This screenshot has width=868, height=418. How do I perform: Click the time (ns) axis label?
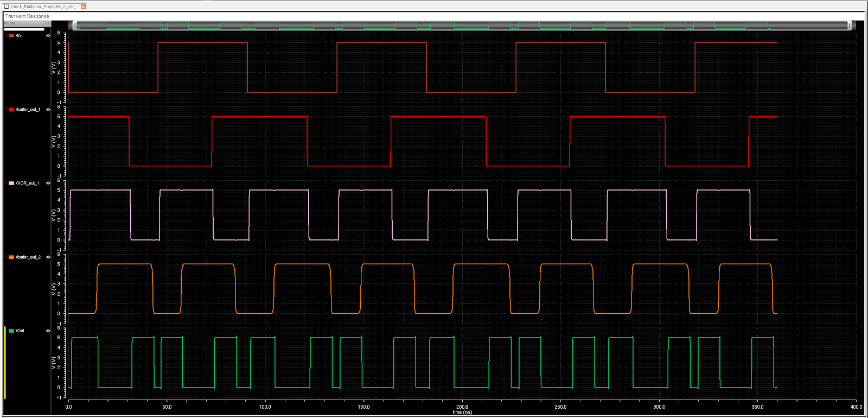pos(462,413)
